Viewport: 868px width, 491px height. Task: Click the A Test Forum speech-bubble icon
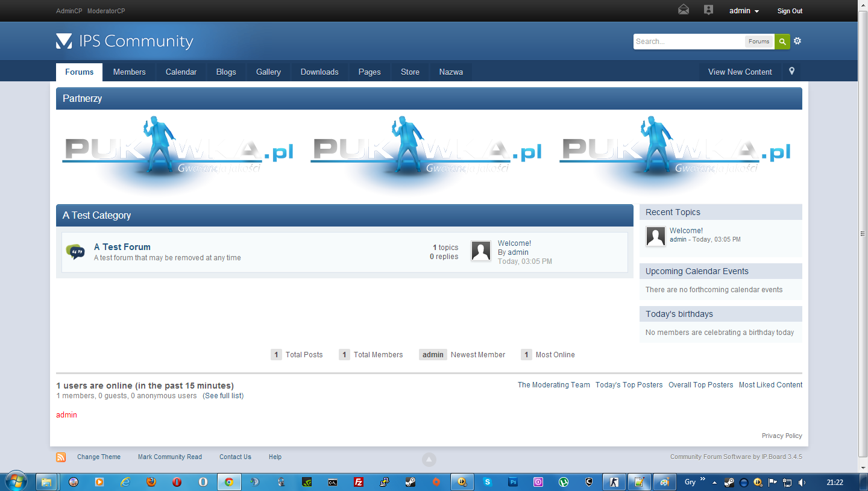coord(75,252)
